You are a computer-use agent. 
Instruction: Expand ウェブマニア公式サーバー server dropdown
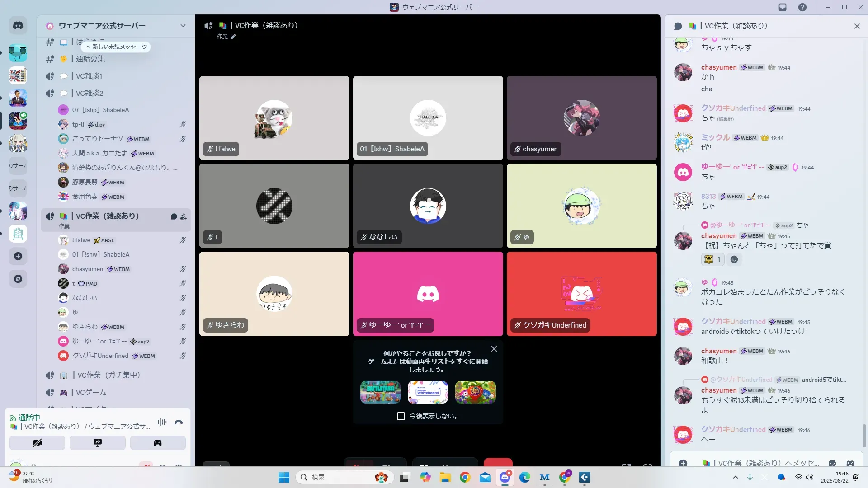(183, 26)
